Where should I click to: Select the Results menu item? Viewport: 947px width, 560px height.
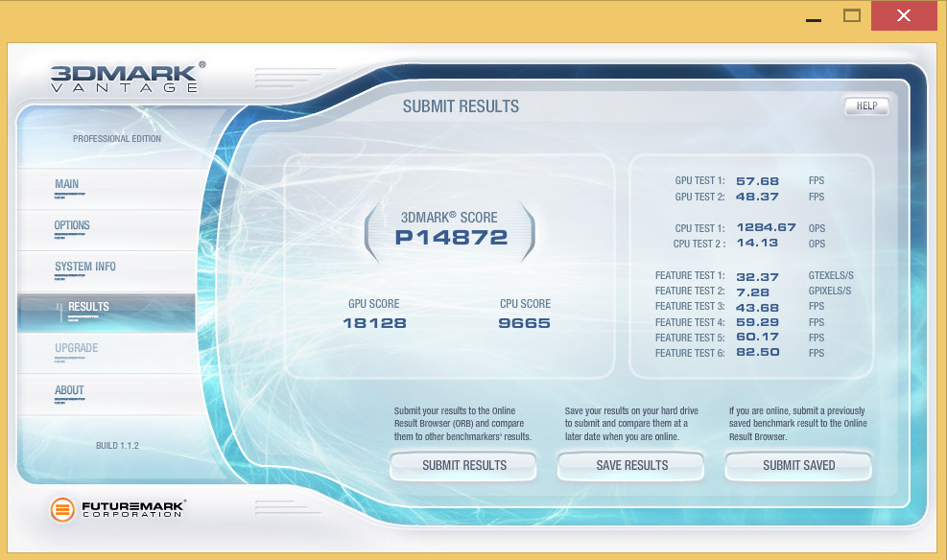107,313
